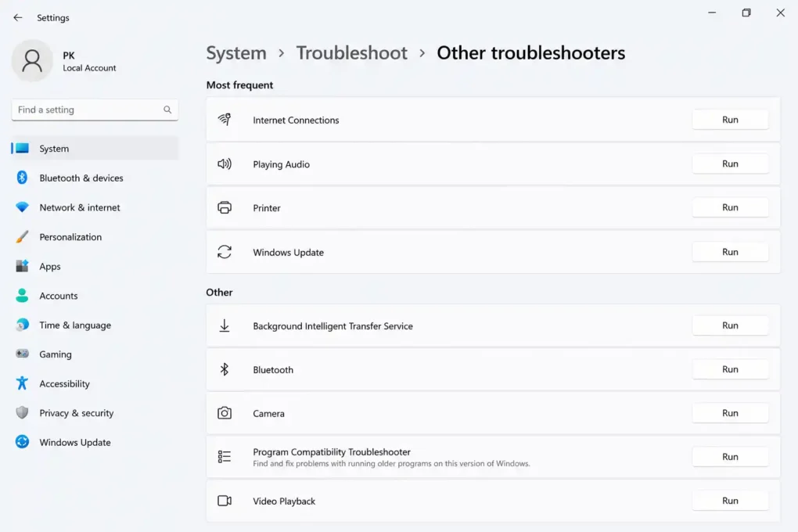This screenshot has height=532, width=798.
Task: Open Network & internet label in sidebar
Action: coord(80,207)
